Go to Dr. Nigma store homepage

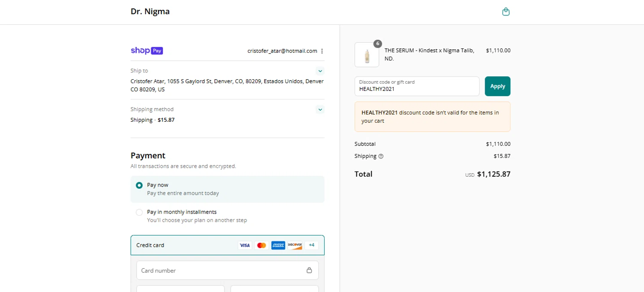click(150, 12)
